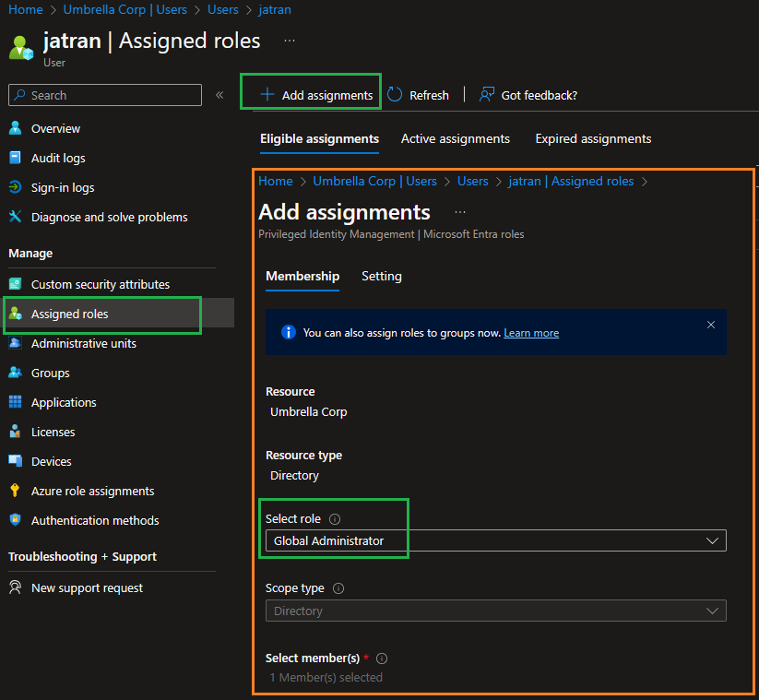Click the Refresh circular arrow icon
The width and height of the screenshot is (759, 700).
395,95
